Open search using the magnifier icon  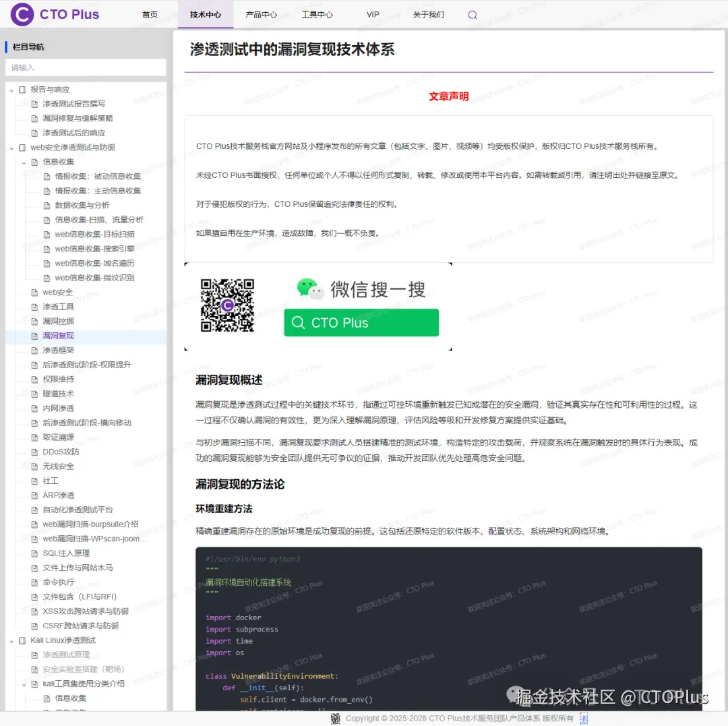(472, 14)
